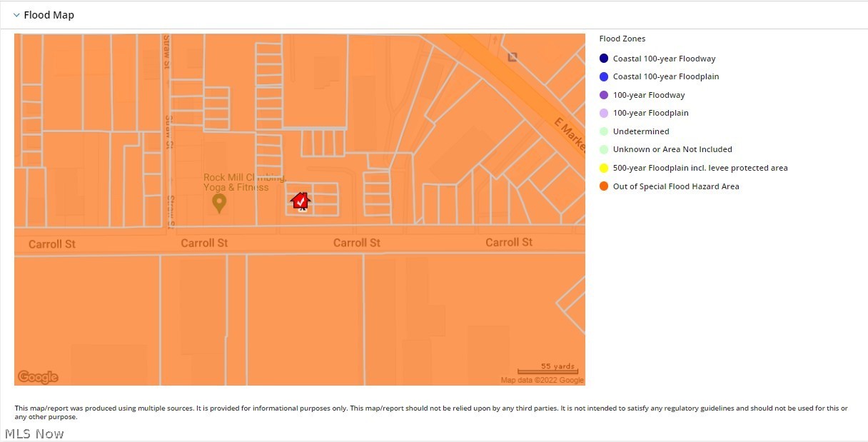Viewport: 868px width, 442px height.
Task: Collapse the Flood Map section chevron
Action: coord(16,15)
